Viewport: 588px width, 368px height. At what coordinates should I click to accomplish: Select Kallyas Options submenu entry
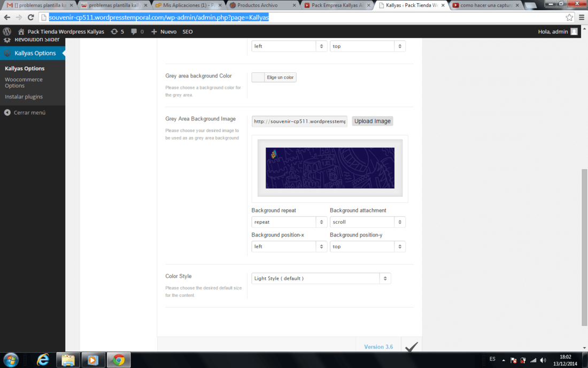pyautogui.click(x=25, y=68)
